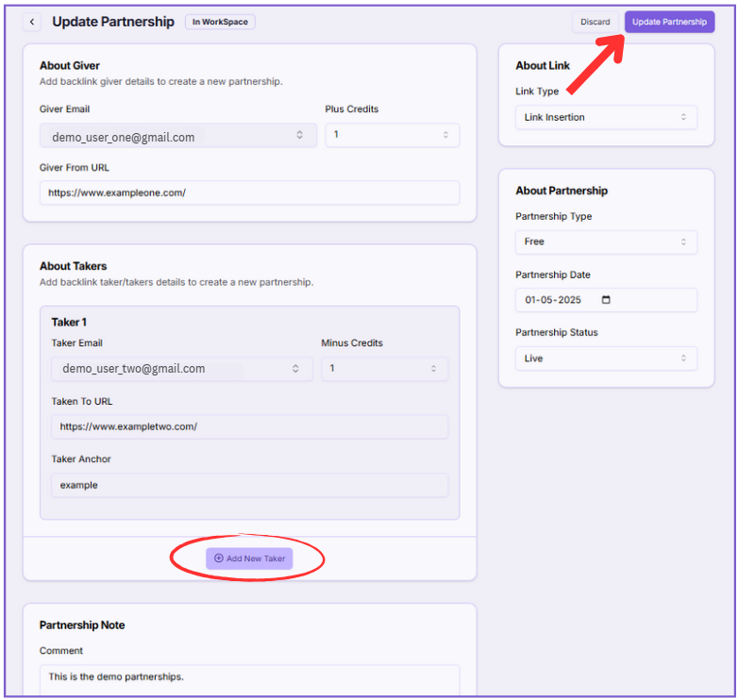Open the Plus Credits selector
The image size is (738, 700).
coord(392,135)
